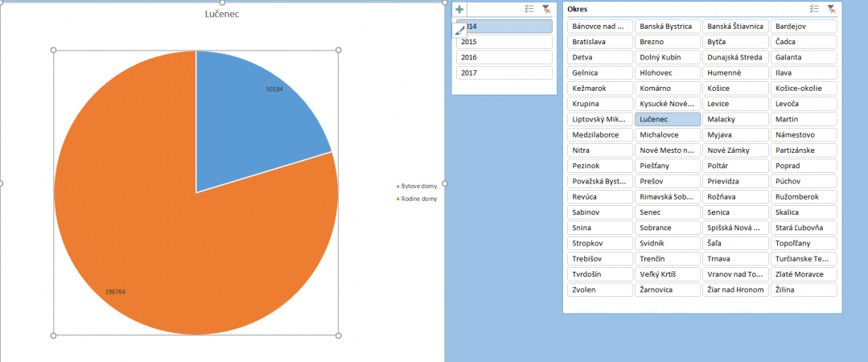
Task: Toggle multi-select in the year slicer
Action: coord(530,9)
